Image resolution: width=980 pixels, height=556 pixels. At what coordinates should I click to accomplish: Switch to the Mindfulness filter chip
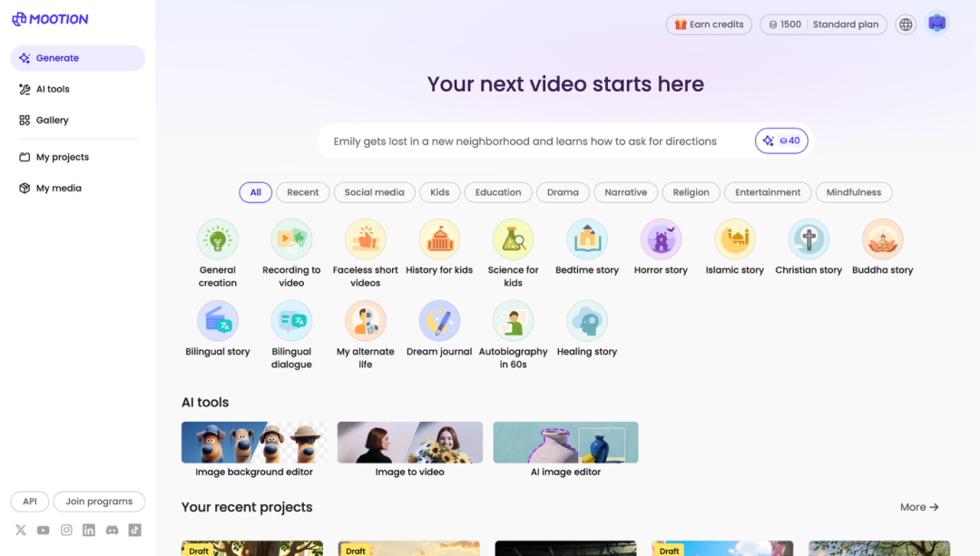point(853,192)
